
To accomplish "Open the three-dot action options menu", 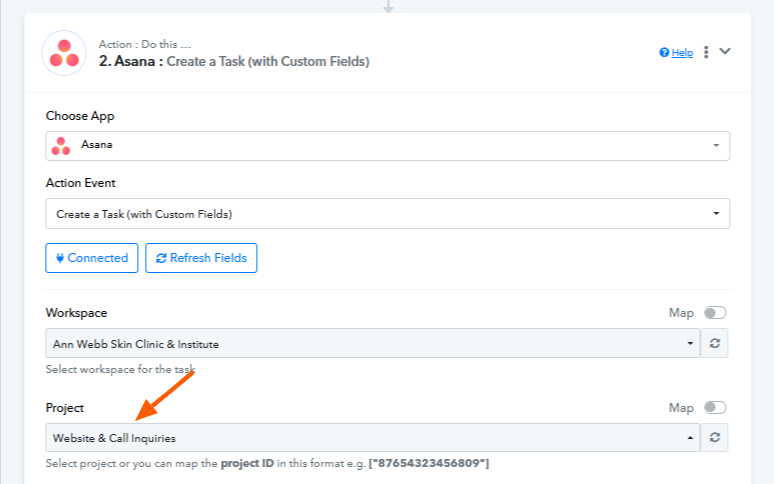I will coord(706,52).
